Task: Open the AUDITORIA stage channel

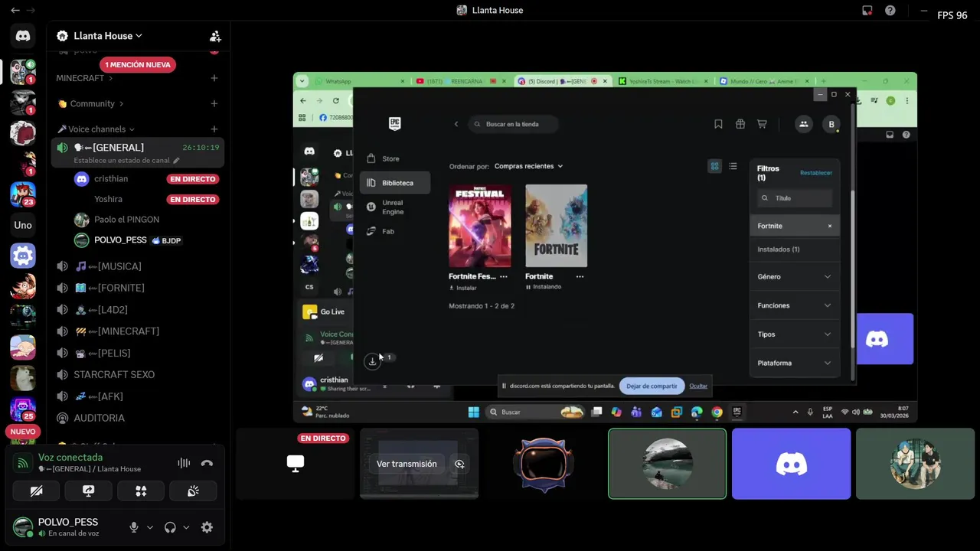Action: 138,418
